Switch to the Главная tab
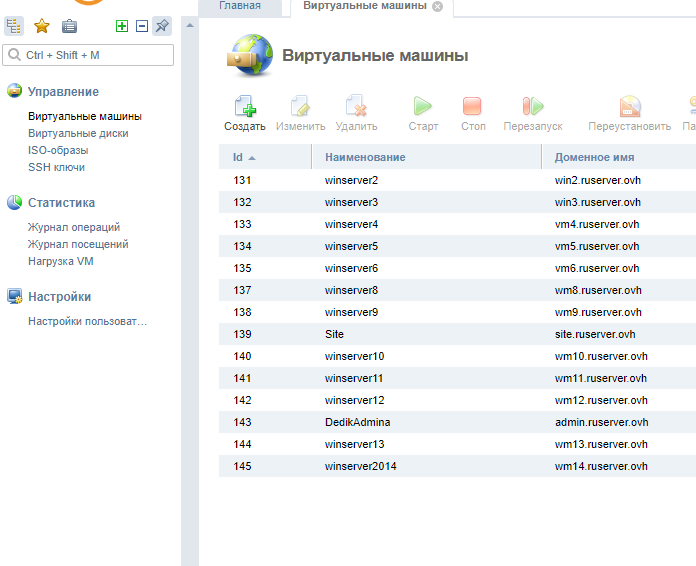 pyautogui.click(x=239, y=6)
